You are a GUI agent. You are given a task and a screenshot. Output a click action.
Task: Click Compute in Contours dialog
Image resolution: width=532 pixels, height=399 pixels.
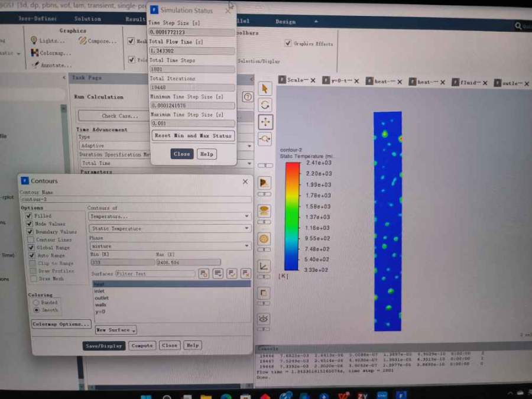[x=142, y=345]
